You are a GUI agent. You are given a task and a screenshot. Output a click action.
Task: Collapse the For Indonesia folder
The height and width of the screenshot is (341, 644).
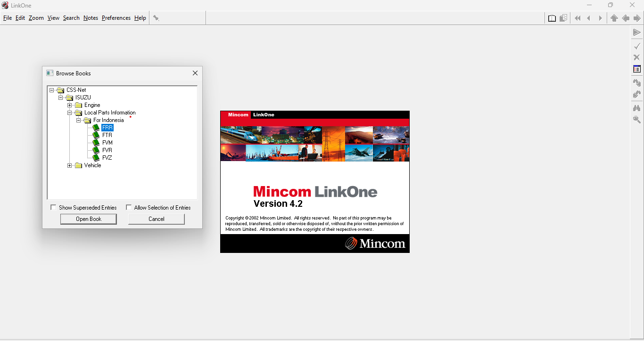(79, 120)
